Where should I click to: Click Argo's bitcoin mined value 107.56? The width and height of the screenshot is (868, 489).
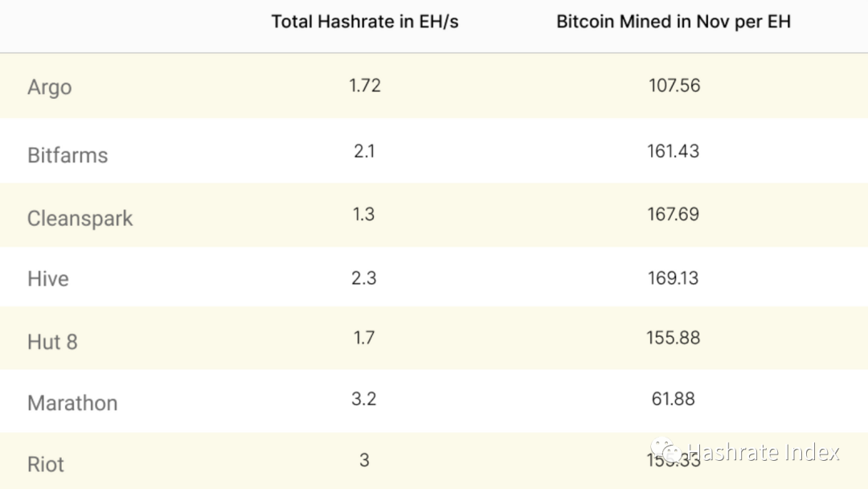pyautogui.click(x=674, y=85)
